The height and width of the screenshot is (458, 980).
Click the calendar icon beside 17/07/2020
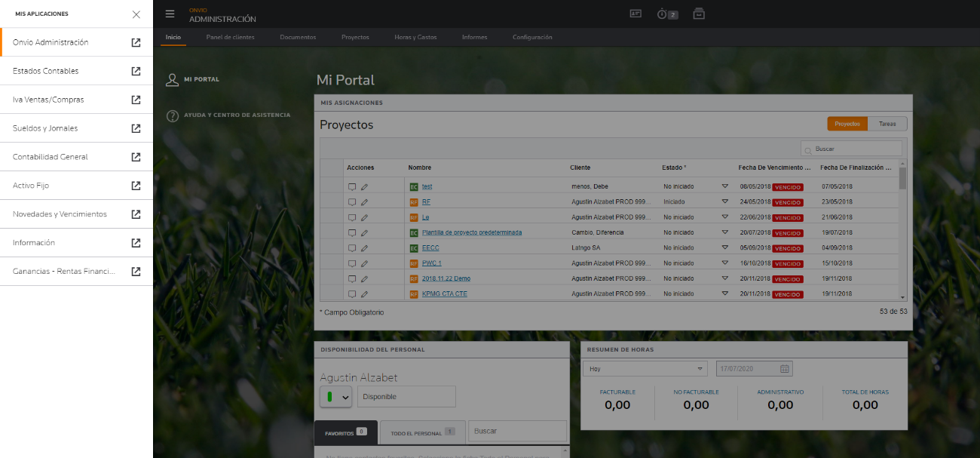click(784, 369)
